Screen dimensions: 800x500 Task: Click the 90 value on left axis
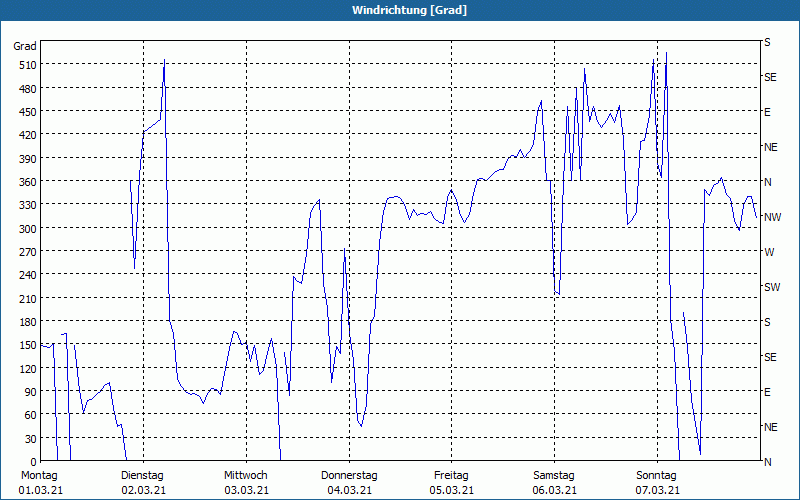click(x=31, y=392)
